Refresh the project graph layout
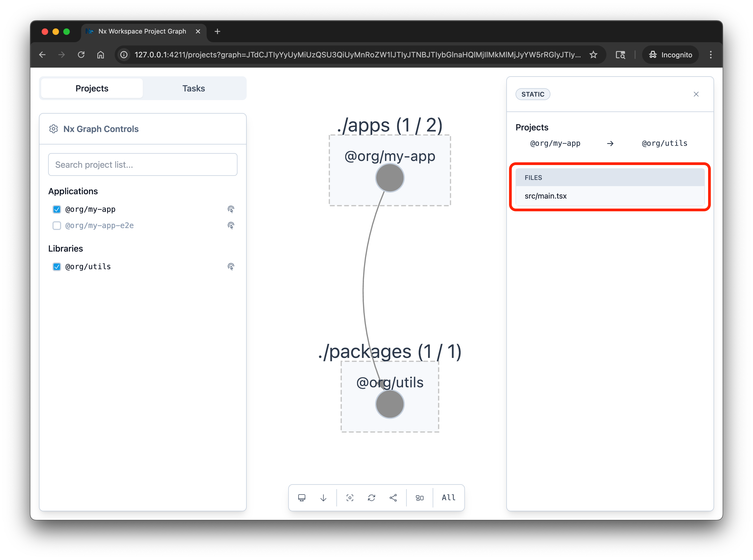753x560 pixels. (x=371, y=497)
